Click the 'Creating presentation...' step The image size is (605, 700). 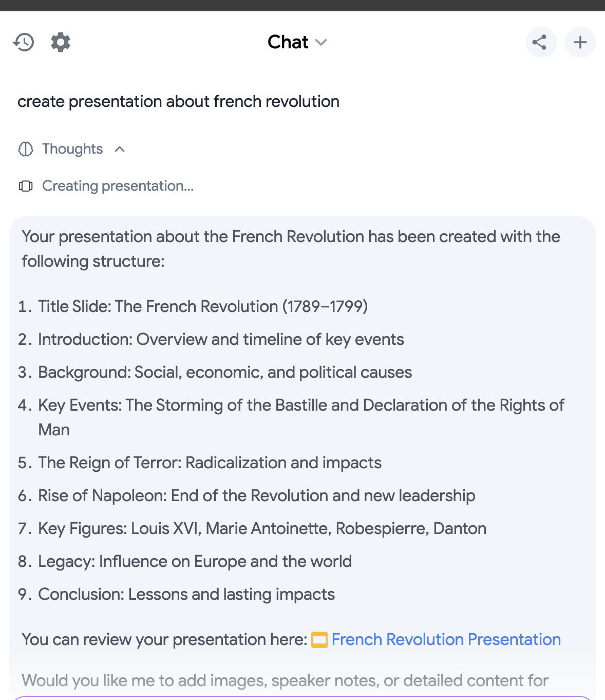[118, 186]
